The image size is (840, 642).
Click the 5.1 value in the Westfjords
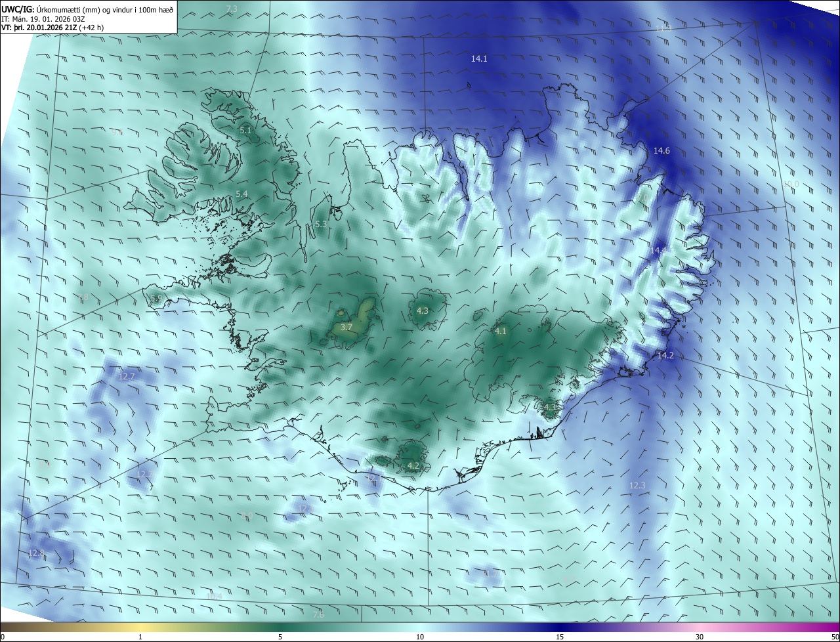coord(245,131)
